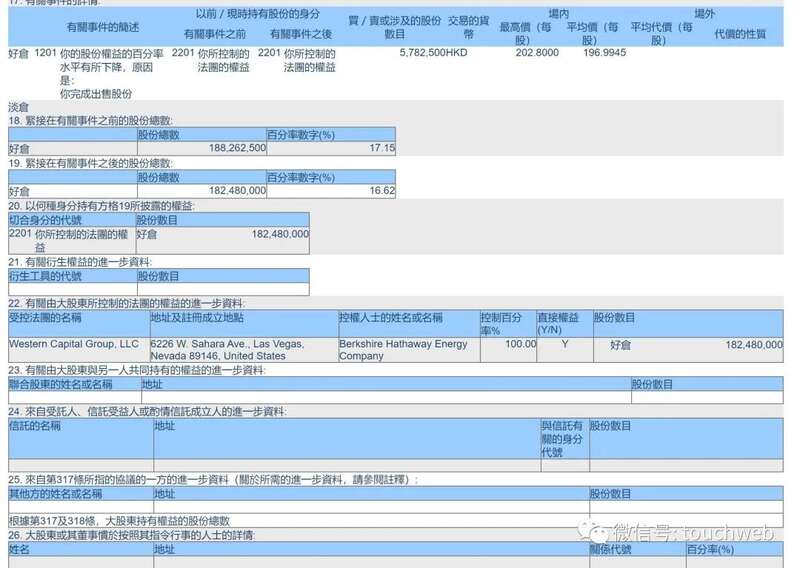Screen dimensions: 800x568
Task: Click 有關事件之後 column header
Action: click(301, 34)
